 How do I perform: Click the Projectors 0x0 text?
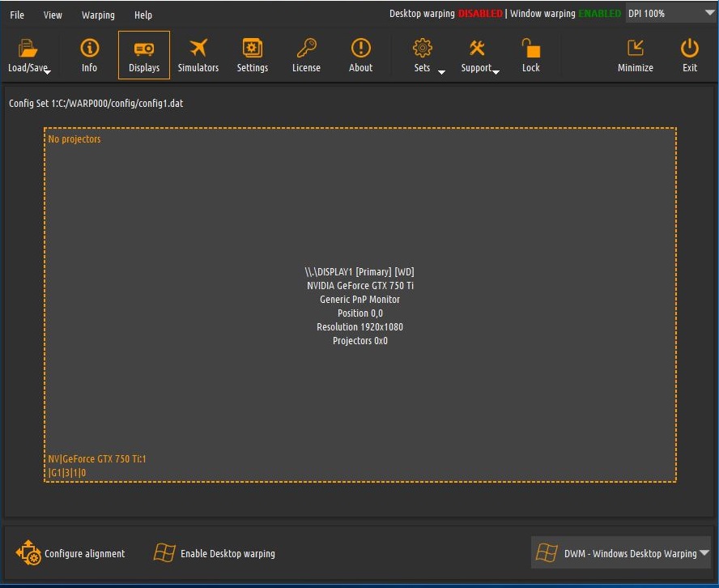click(x=360, y=341)
